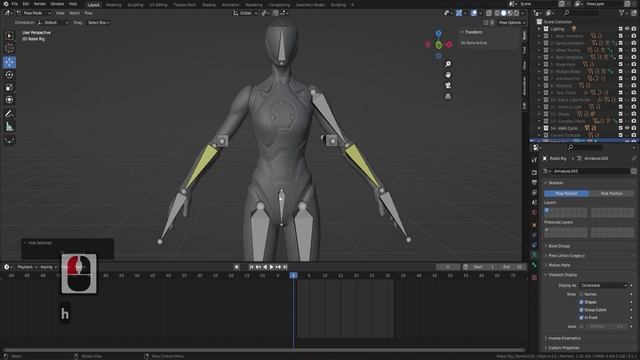Switch perspective/orthographic with grid icon
Viewport: 640px width, 360px height.
coord(448,96)
